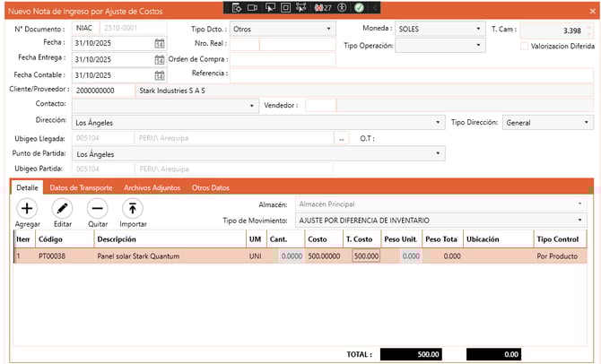Click the accessibility icon in top toolbar
601x364 pixels.
[x=342, y=7]
